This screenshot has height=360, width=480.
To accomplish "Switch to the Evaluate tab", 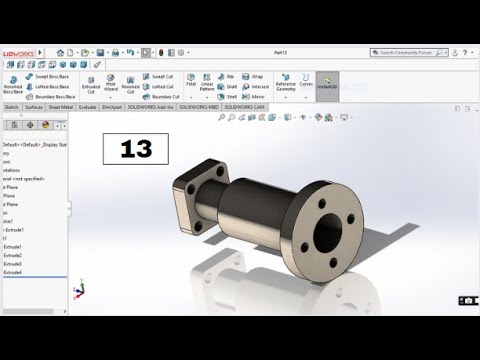I will (x=87, y=107).
